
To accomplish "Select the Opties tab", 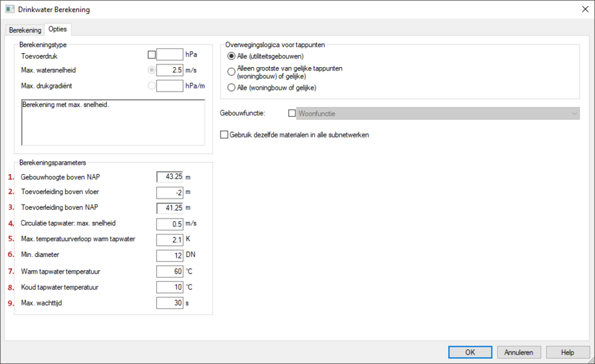I will click(58, 30).
